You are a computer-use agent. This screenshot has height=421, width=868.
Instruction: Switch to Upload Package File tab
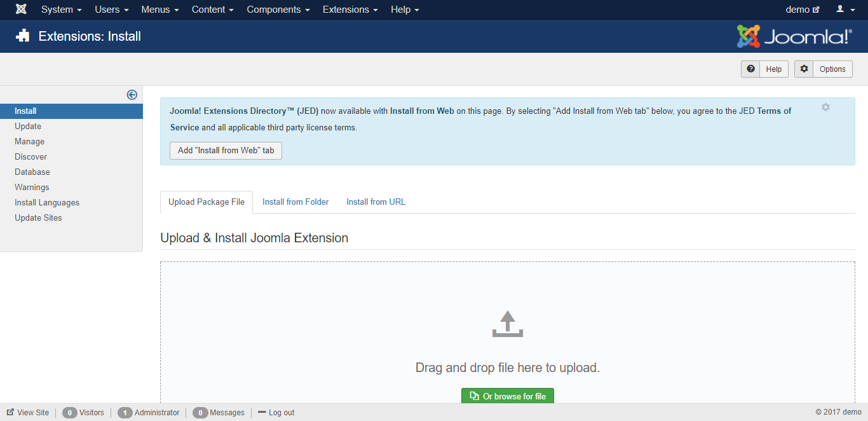(207, 202)
